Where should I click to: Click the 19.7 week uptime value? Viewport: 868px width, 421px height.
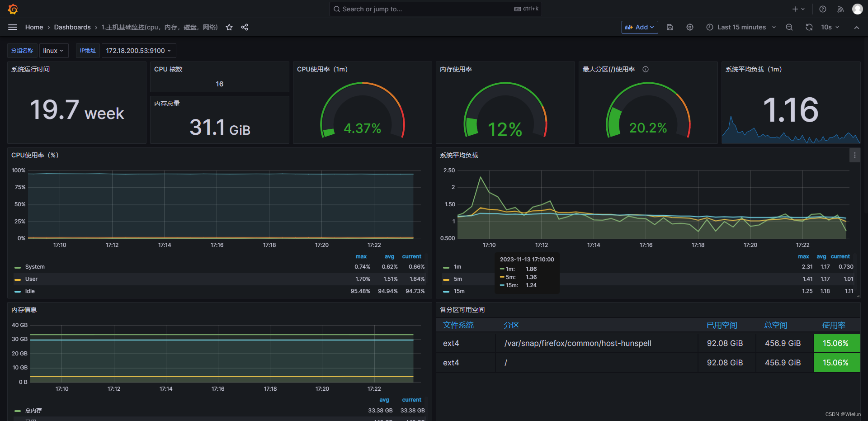[x=77, y=110]
